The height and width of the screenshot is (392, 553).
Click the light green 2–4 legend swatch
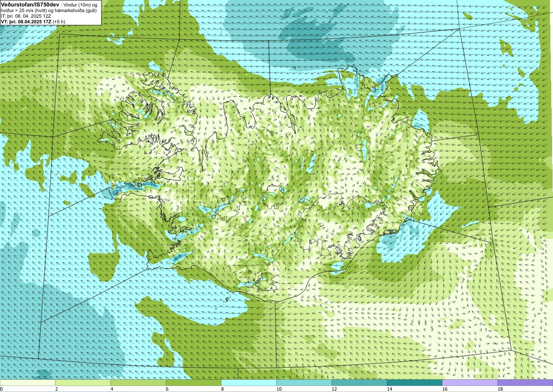pos(83,383)
